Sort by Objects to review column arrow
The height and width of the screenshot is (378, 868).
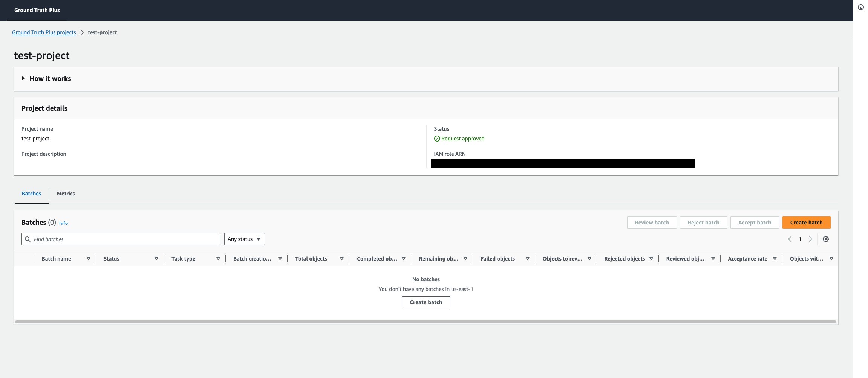(589, 259)
